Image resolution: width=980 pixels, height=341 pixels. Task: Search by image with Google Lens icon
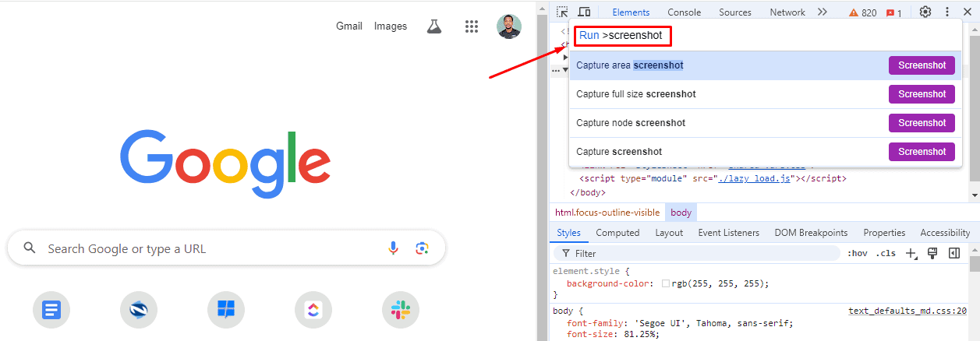coord(422,248)
